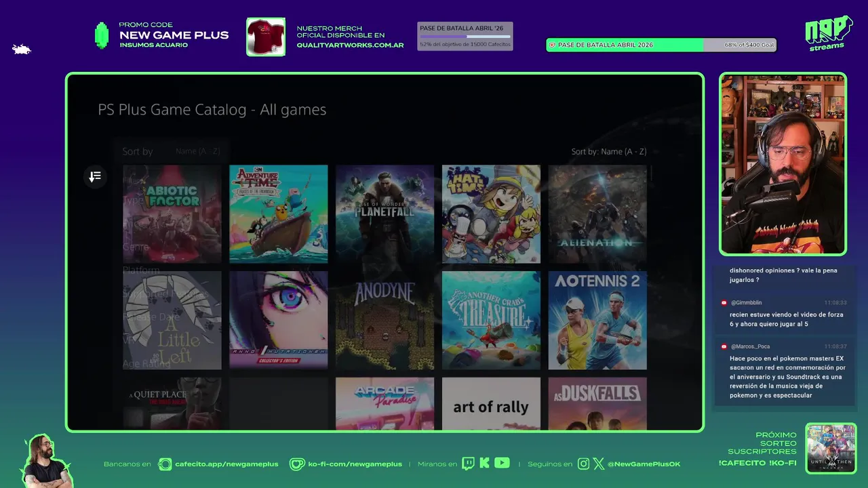Select the Abiotic Factor game tile
Viewport: 868px width, 488px height.
(172, 214)
